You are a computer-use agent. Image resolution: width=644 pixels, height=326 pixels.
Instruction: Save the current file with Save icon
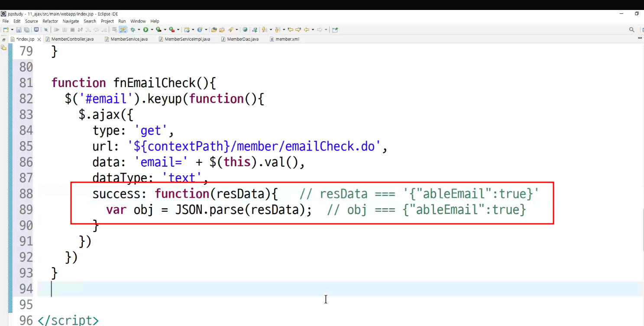pos(19,30)
